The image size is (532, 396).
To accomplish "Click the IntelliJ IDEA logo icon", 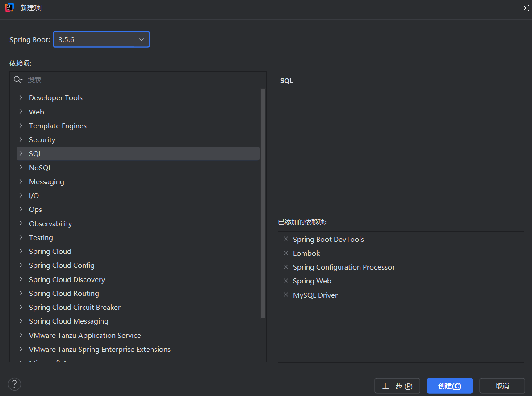I will (9, 8).
